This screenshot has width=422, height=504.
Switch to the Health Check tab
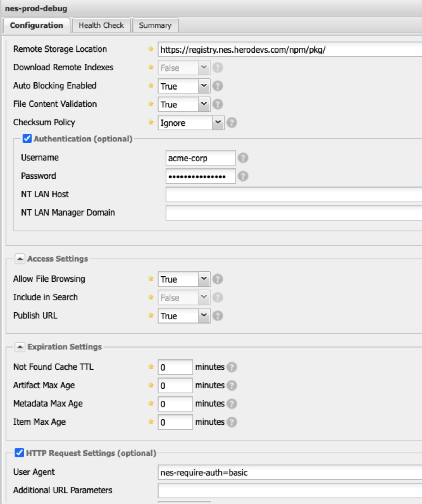point(101,25)
